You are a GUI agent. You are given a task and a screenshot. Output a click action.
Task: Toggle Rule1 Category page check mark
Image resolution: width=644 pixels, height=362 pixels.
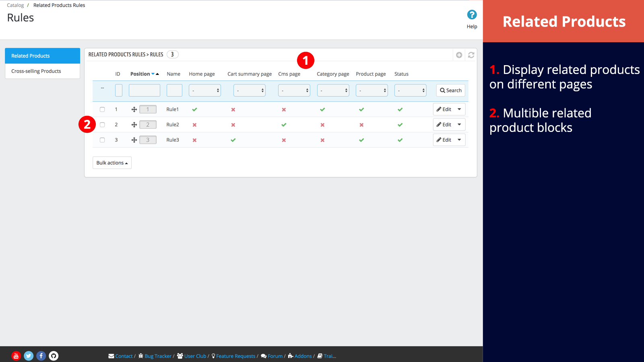322,109
